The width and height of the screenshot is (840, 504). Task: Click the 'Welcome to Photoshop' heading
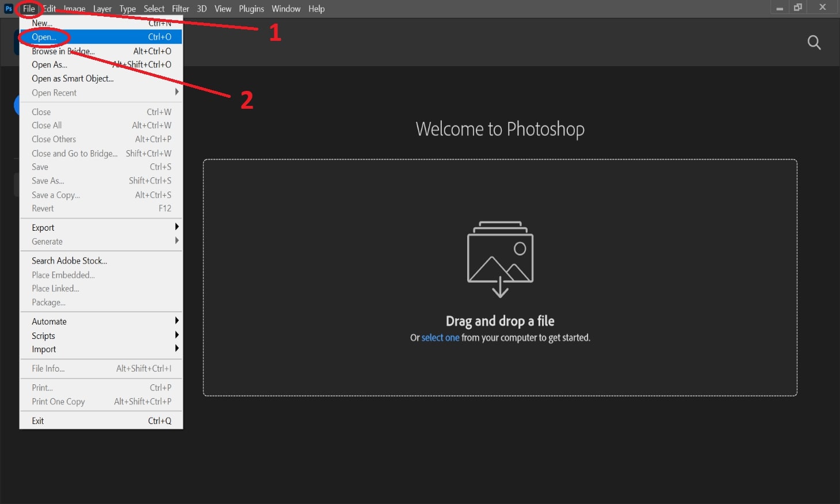click(x=500, y=129)
